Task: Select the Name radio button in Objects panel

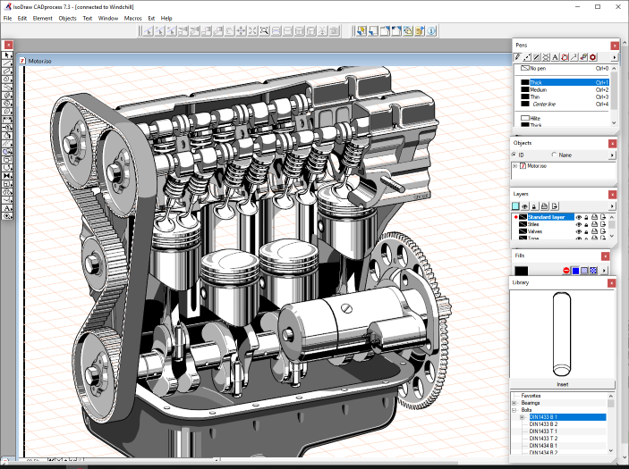Action: click(x=554, y=155)
